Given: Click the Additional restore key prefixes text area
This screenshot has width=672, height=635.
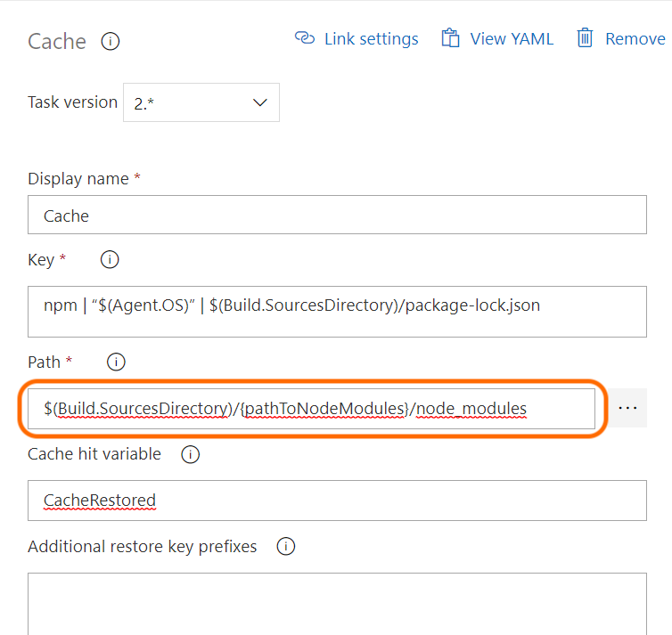Looking at the screenshot, I should 337,603.
